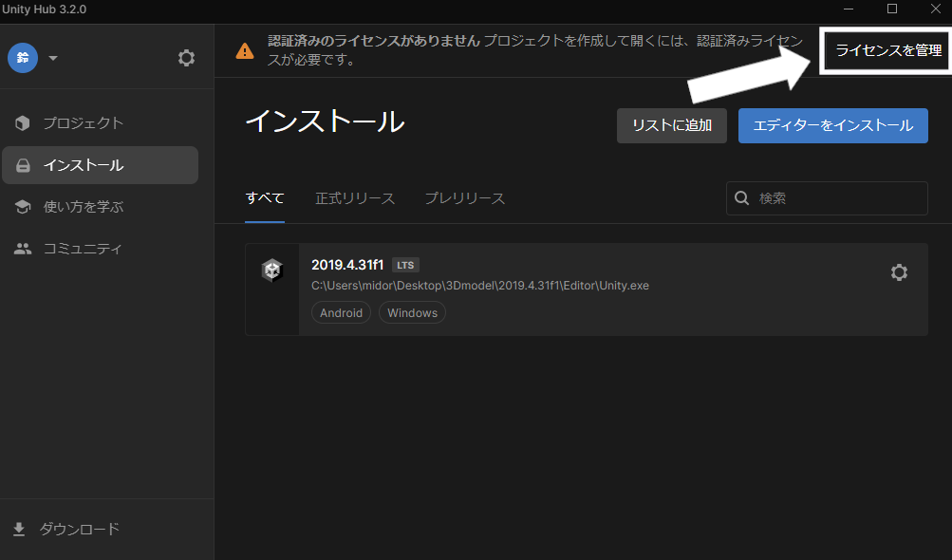Select インストール in the sidebar
Screen dimensions: 952x560
point(101,165)
